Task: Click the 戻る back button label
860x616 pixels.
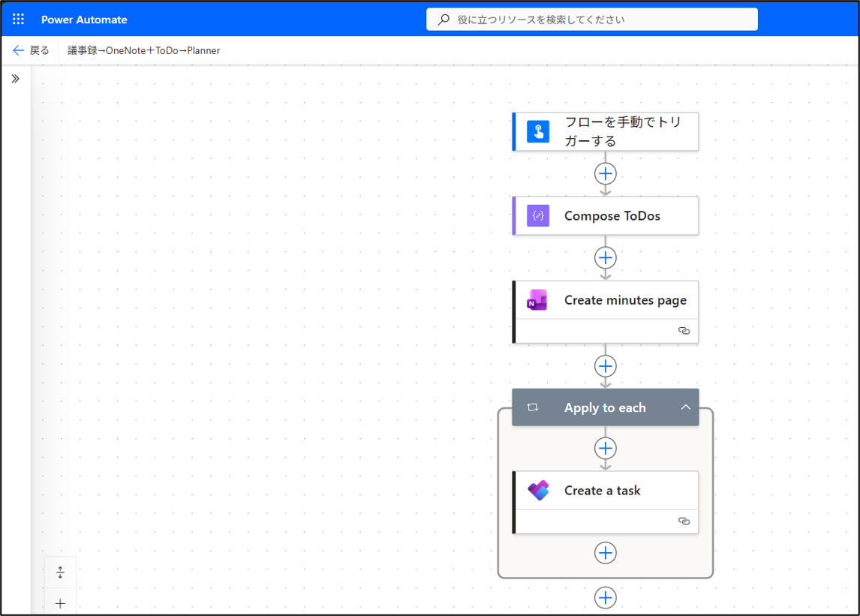Action: 40,50
